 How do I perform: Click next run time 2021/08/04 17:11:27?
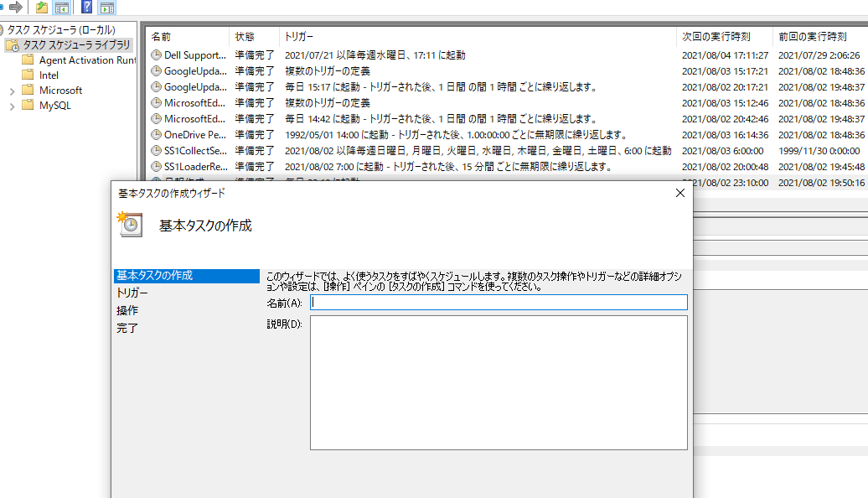pyautogui.click(x=725, y=55)
